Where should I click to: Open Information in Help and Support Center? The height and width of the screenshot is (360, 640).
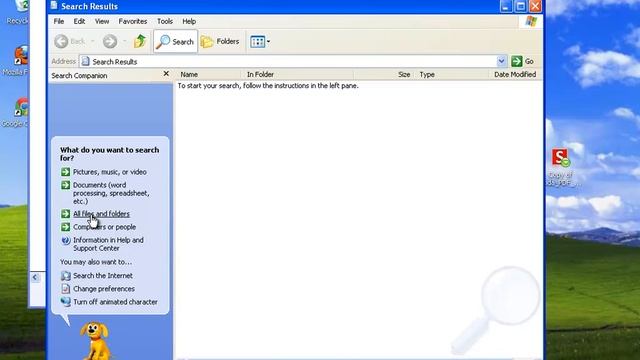108,244
